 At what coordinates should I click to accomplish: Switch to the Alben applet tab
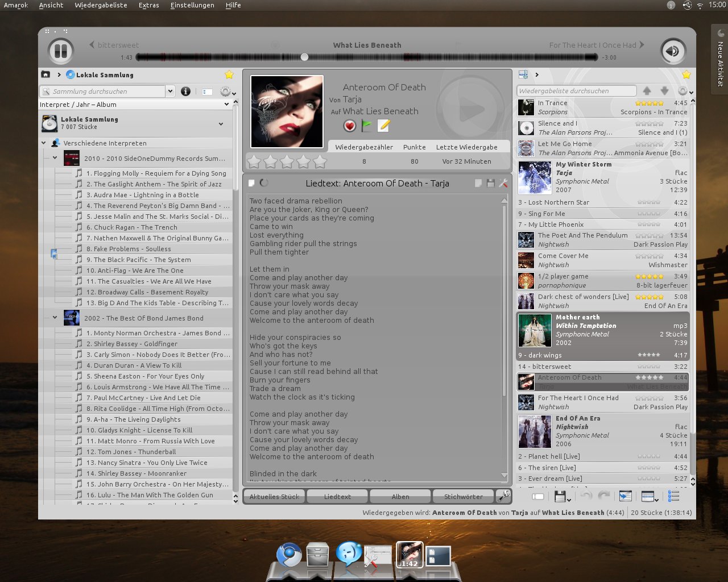(400, 496)
